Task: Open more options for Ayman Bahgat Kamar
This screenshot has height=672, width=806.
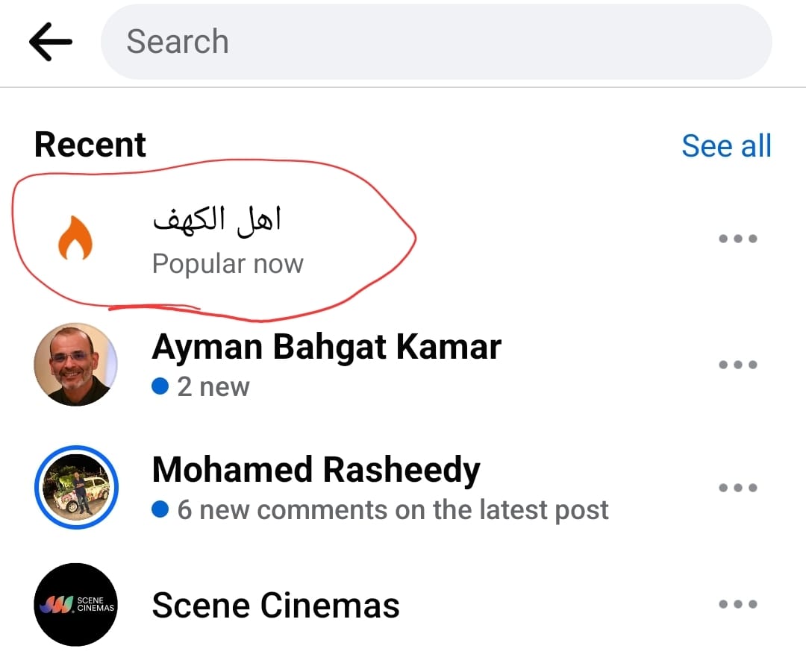Action: click(x=737, y=365)
